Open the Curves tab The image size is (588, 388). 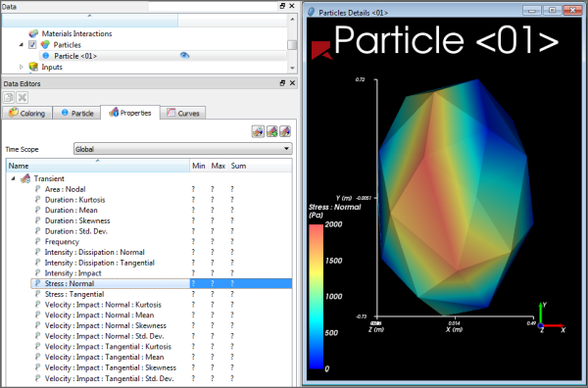(x=183, y=114)
